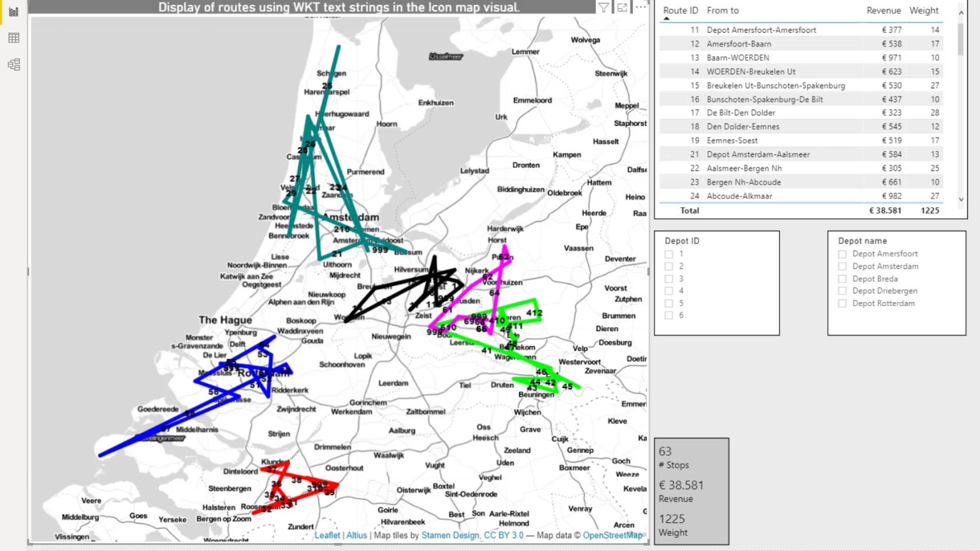Open the More options ellipsis on map
The width and height of the screenshot is (980, 551).
[x=640, y=7]
